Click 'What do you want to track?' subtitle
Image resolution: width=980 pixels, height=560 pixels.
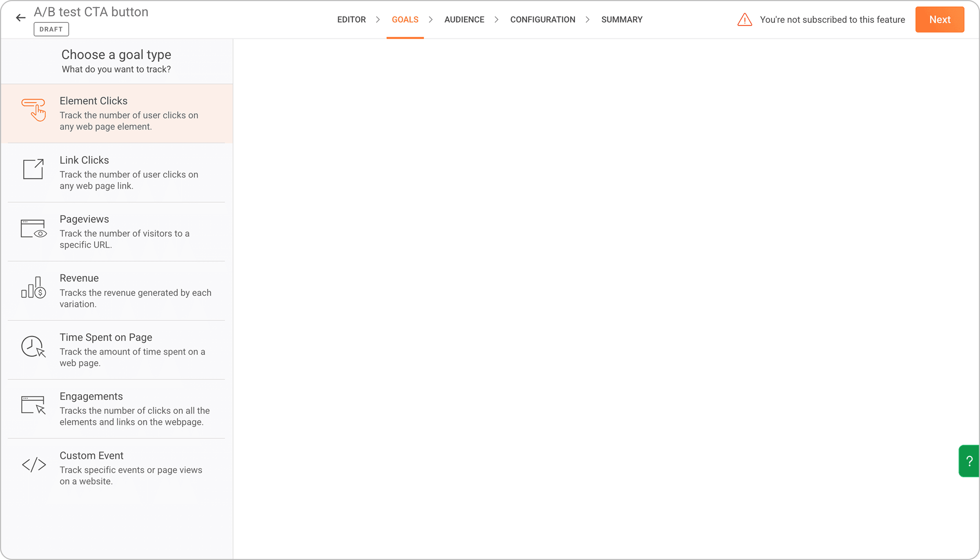(116, 69)
